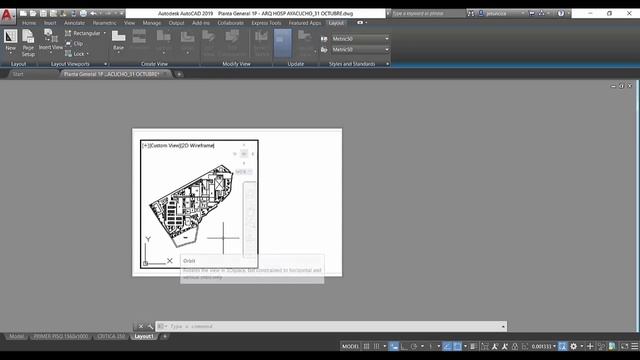Open the workspace switching gear icon
Image resolution: width=640 pixels, height=360 pixels.
coord(573,346)
